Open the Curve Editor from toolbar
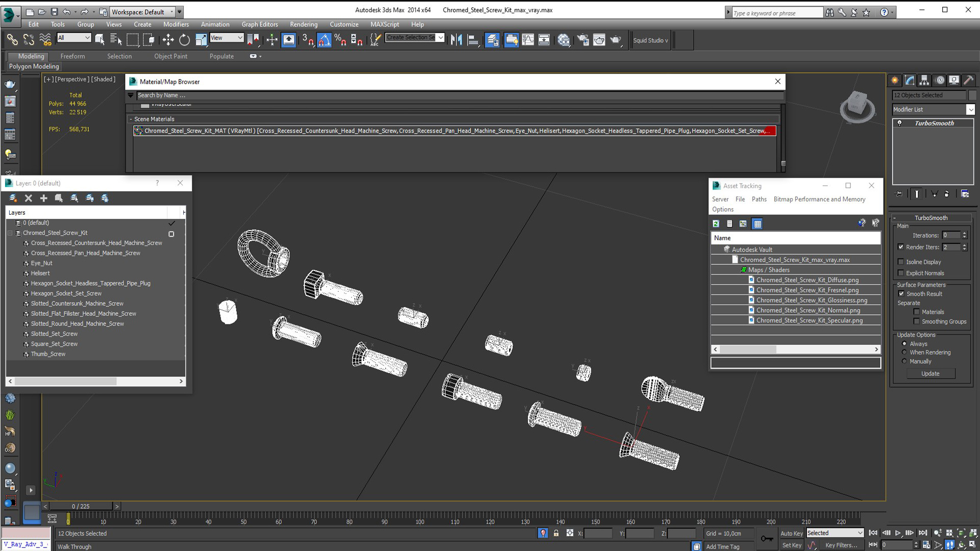Viewport: 980px width, 551px height. coord(528,39)
